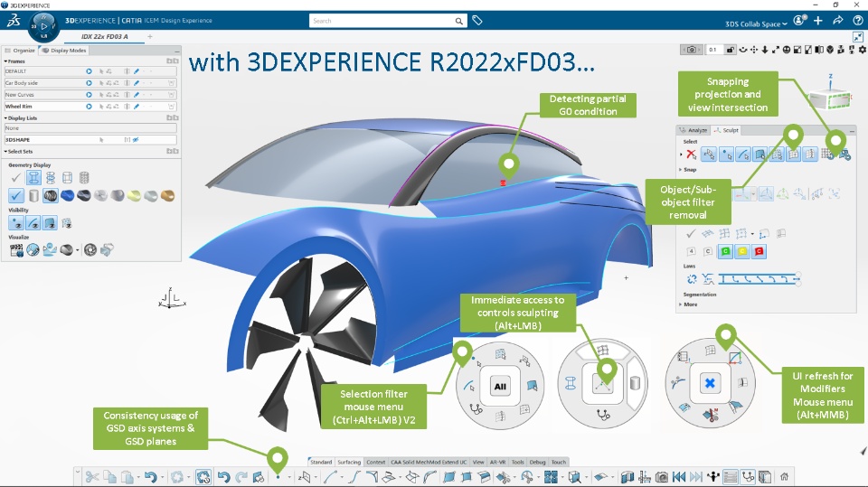868x487 pixels.
Task: Click the share arrow icon
Action: (838, 21)
